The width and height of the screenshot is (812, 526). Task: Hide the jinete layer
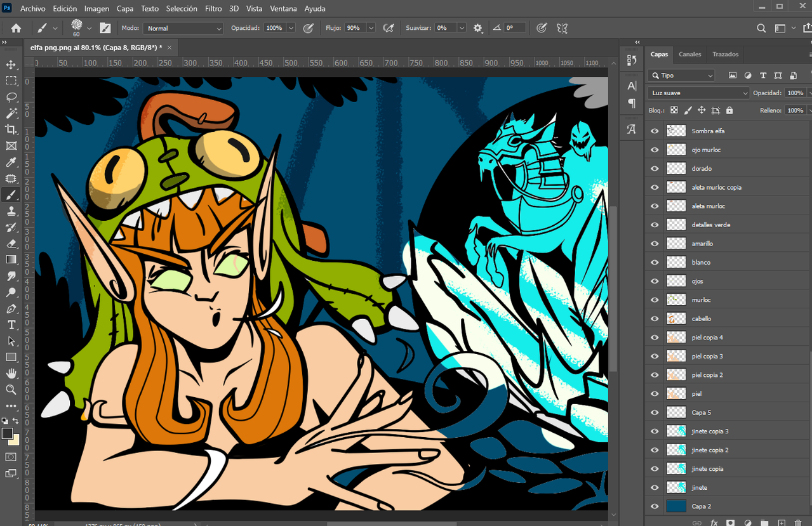coord(655,487)
